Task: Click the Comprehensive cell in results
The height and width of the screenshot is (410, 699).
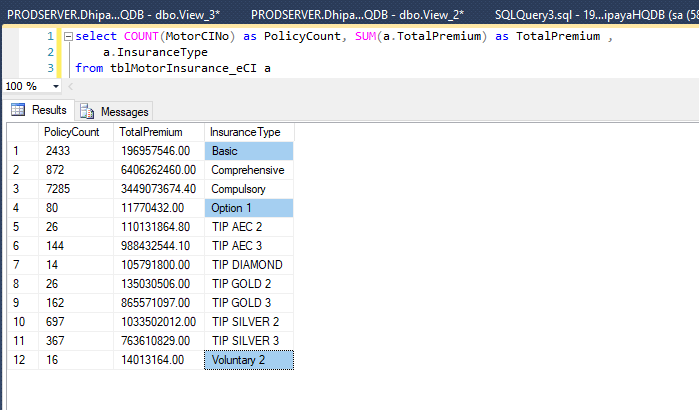Action: 249,170
